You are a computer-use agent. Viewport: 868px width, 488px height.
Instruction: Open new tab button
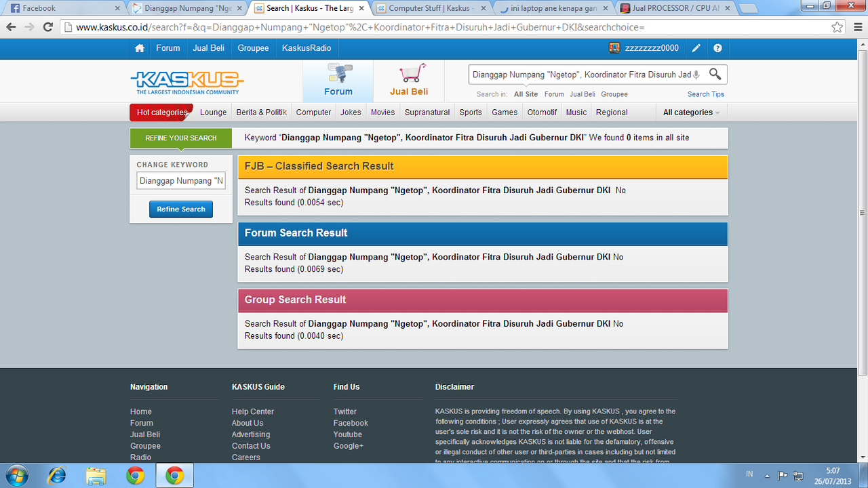pyautogui.click(x=749, y=9)
